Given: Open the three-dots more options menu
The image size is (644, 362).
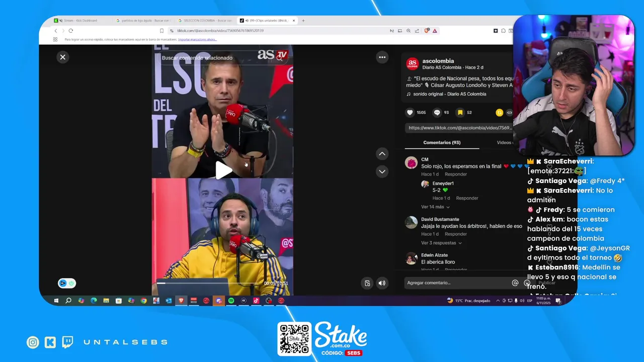Looking at the screenshot, I should [382, 57].
